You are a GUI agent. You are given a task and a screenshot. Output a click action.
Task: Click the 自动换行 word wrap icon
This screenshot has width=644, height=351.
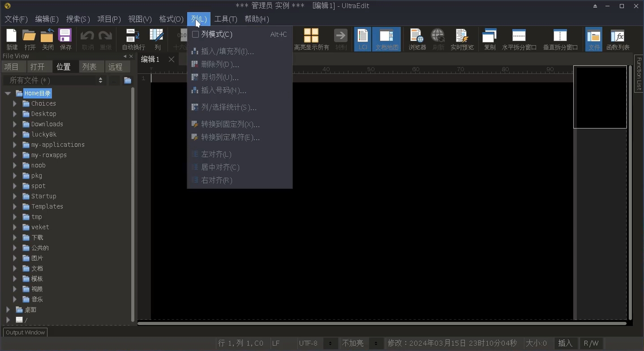click(133, 39)
